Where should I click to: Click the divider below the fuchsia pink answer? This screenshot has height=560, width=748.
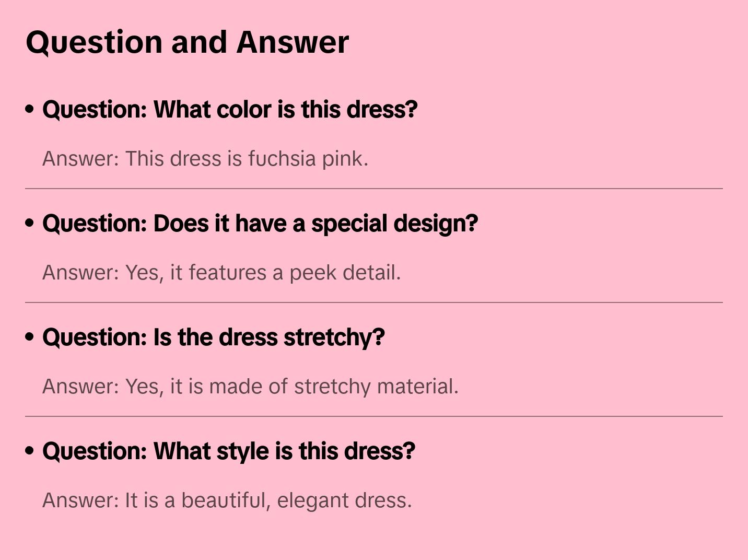tap(374, 189)
